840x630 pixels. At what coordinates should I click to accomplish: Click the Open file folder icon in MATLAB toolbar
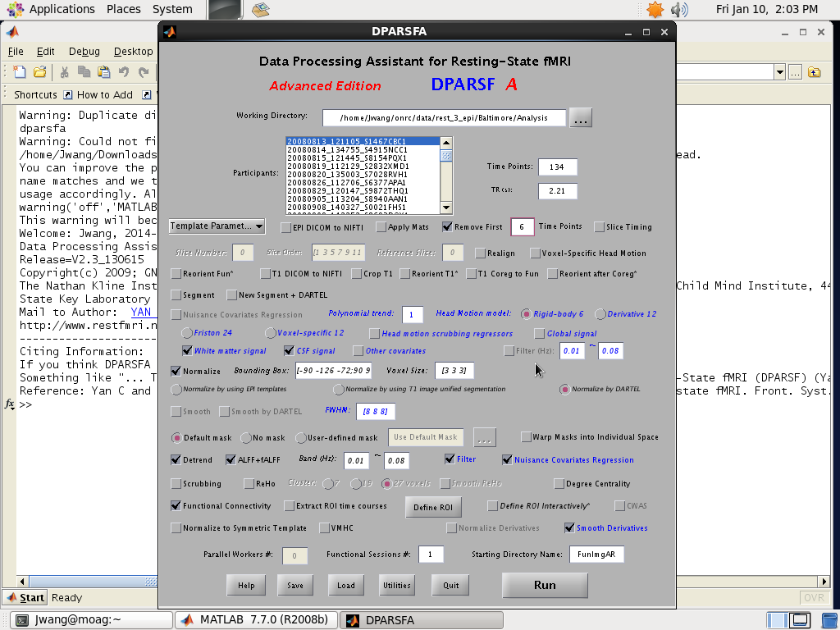tap(39, 72)
